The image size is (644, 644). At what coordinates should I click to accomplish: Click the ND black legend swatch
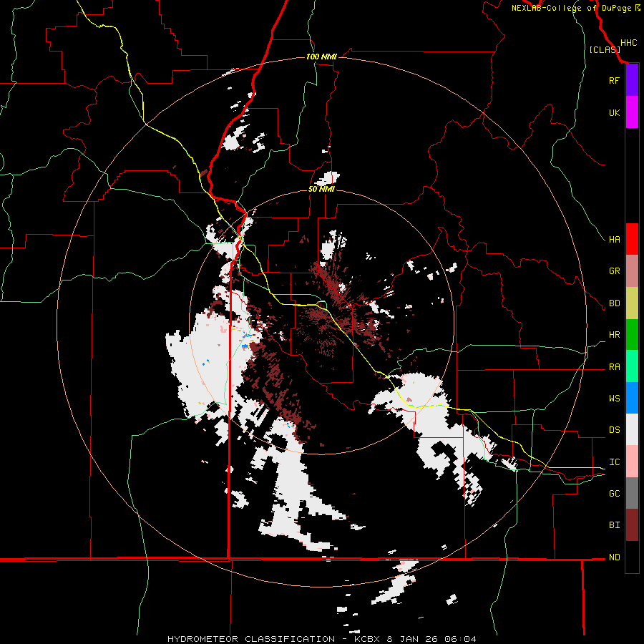(632, 557)
